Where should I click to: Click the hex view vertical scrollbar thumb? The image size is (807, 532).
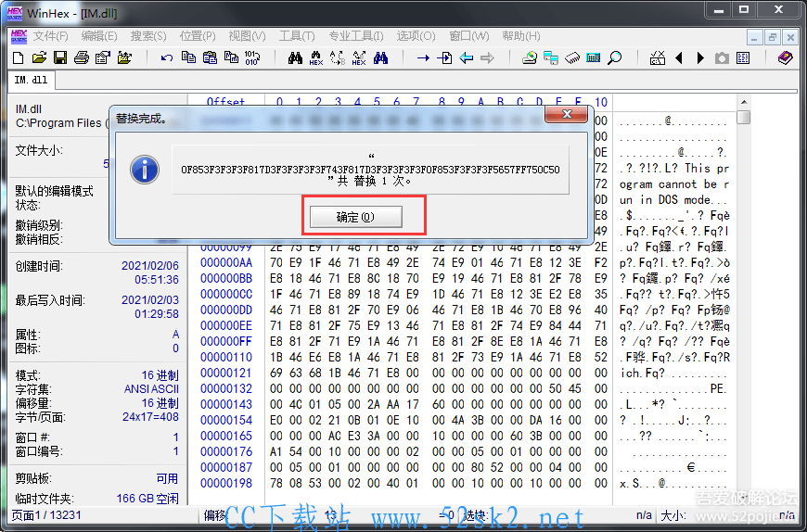coord(743,117)
